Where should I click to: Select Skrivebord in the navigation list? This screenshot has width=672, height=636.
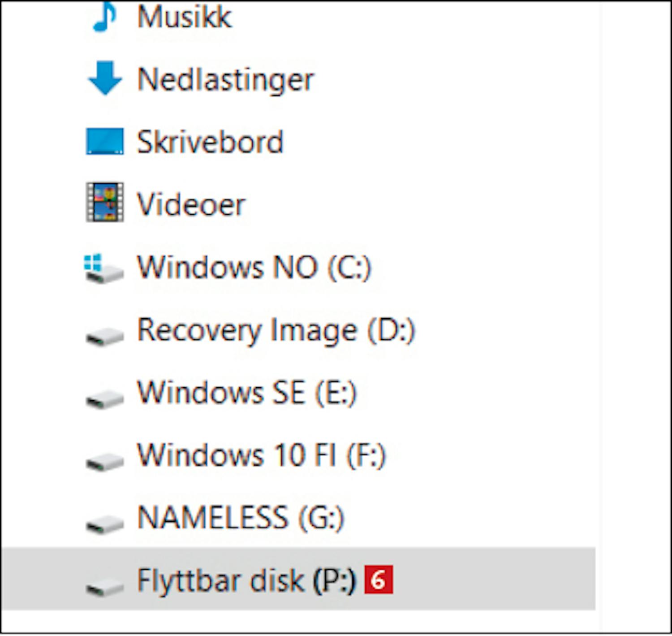click(210, 142)
